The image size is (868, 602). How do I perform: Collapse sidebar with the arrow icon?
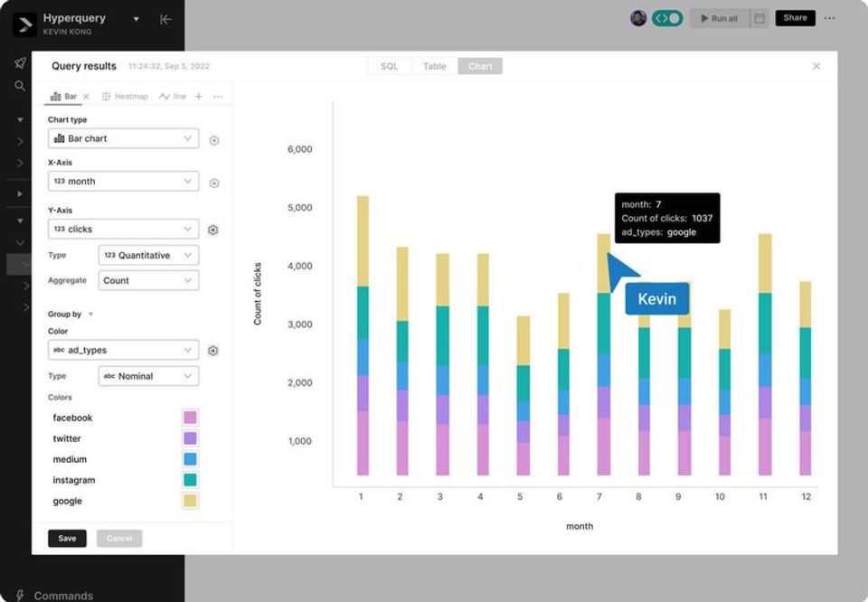pos(165,19)
